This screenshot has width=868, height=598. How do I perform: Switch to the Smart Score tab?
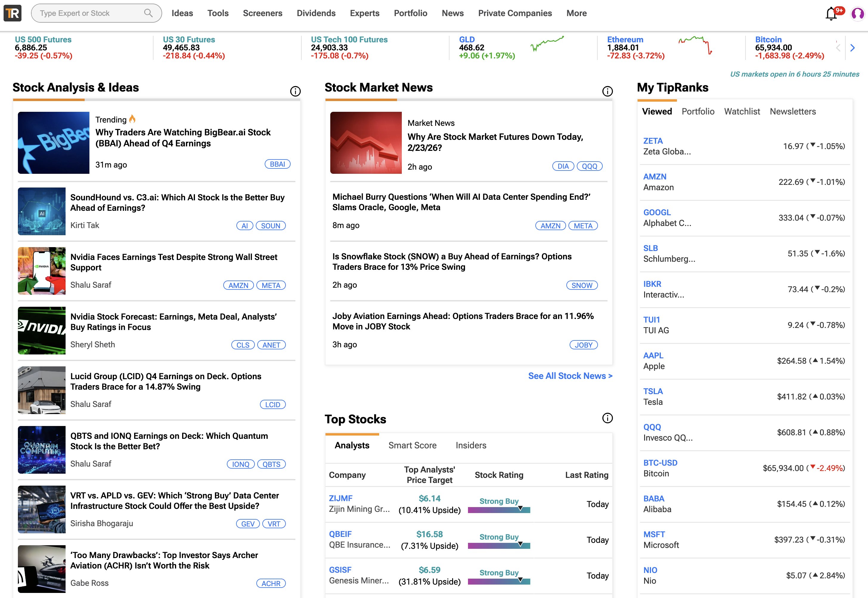[x=412, y=445]
